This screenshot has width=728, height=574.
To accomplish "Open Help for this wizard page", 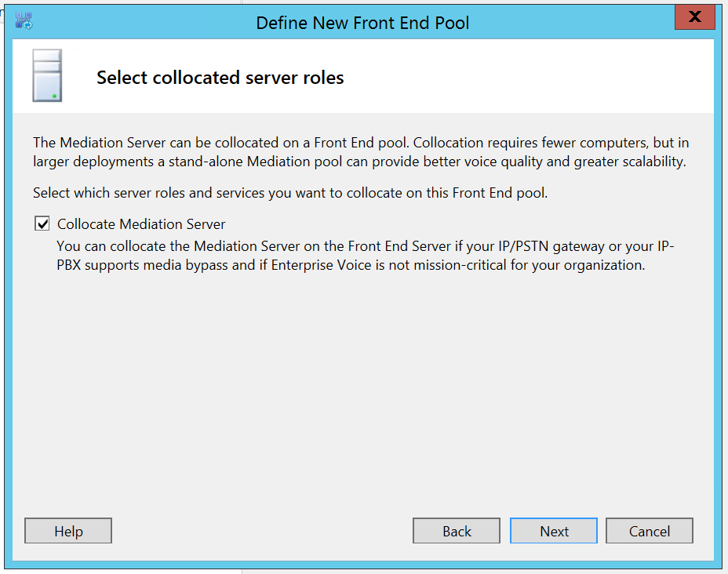I will [68, 531].
